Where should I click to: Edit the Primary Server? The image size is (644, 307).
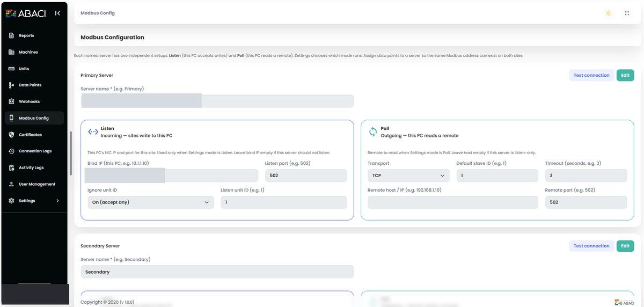(x=625, y=75)
